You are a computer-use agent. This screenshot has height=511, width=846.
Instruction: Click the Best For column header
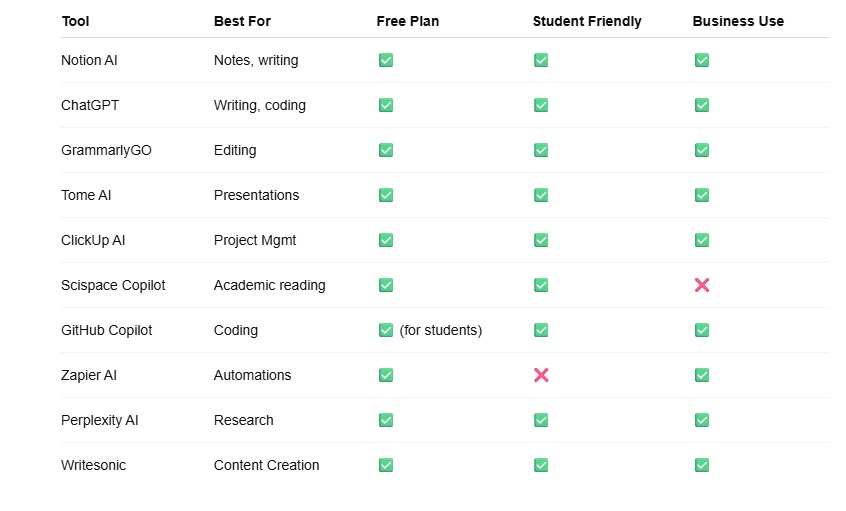242,21
